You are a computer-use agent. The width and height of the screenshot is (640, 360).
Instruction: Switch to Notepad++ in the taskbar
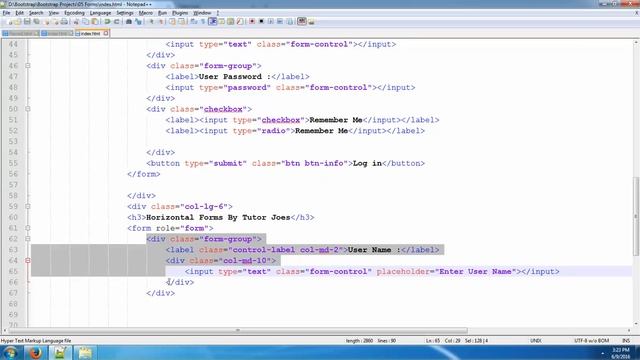tap(60, 353)
